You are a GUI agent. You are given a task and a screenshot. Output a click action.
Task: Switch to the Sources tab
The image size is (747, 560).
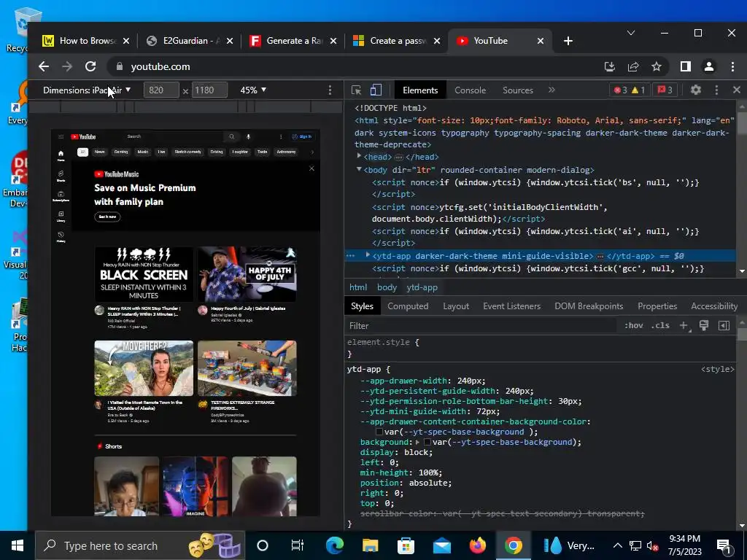517,90
